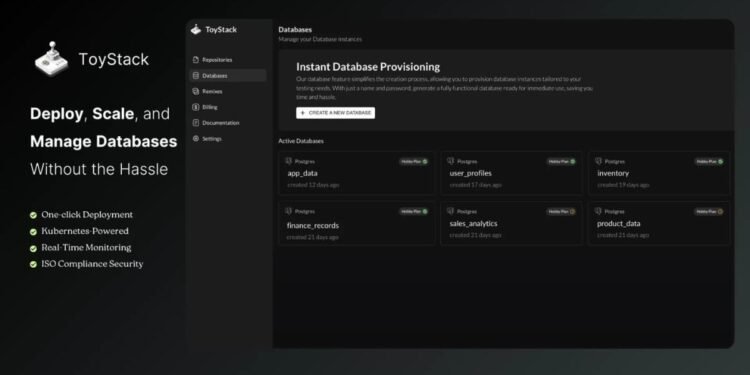The width and height of the screenshot is (750, 375).
Task: Click the checkmark beside Kubernetes-Powered
Action: (33, 232)
